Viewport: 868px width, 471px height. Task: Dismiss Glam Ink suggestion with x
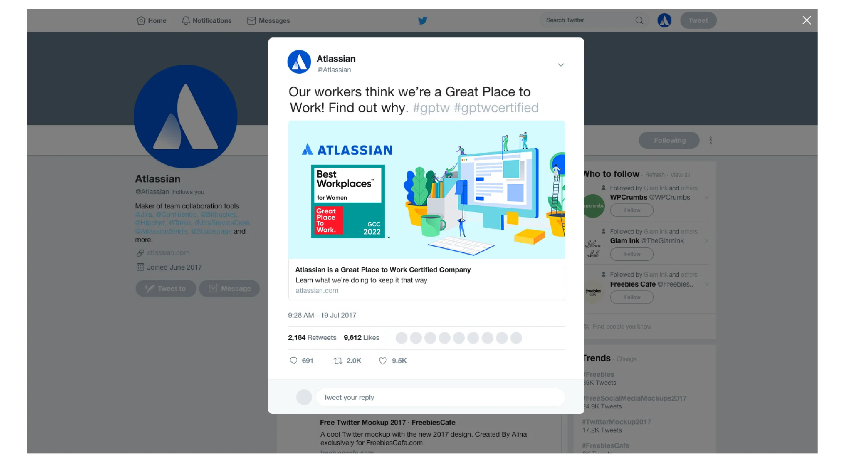point(707,241)
